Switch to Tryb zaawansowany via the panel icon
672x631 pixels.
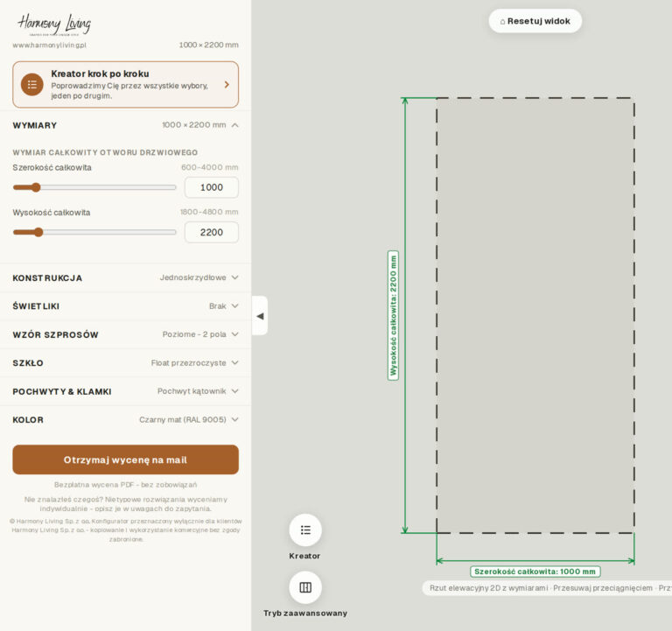click(305, 587)
